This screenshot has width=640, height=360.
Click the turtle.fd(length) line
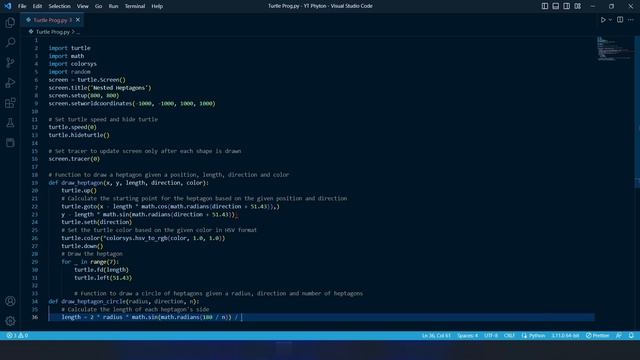tap(101, 270)
